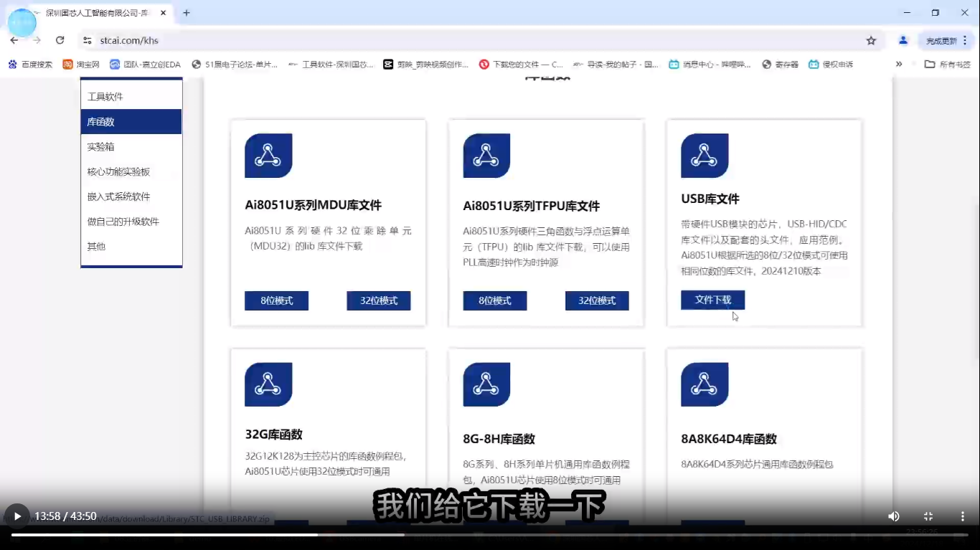The image size is (980, 550).
Task: Play the video with play button
Action: [17, 516]
